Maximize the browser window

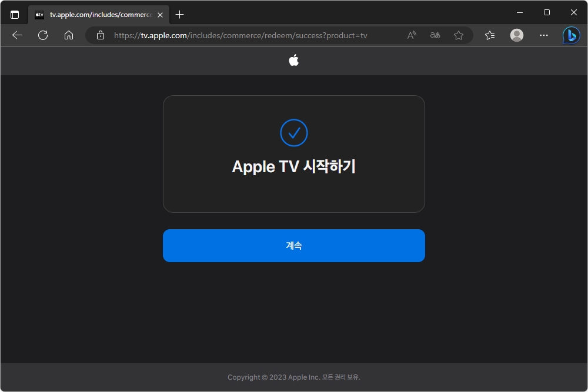click(x=547, y=12)
